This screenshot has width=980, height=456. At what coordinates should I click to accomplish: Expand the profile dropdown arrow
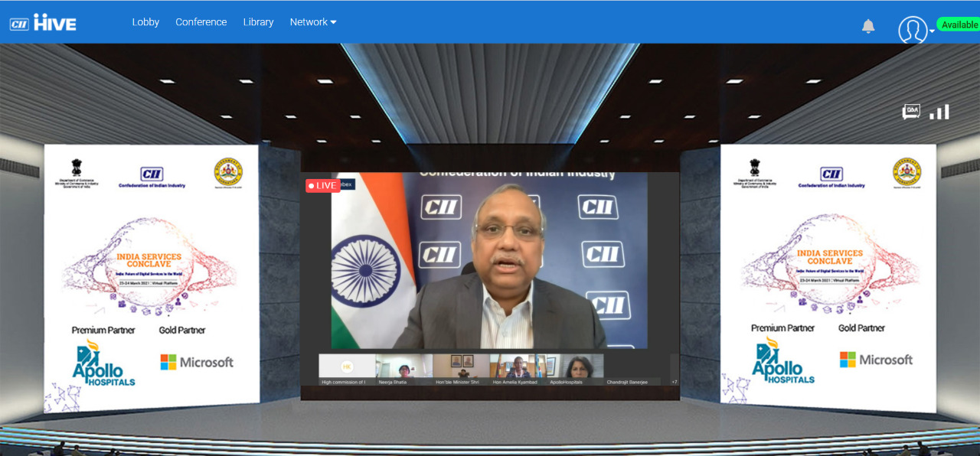932,31
